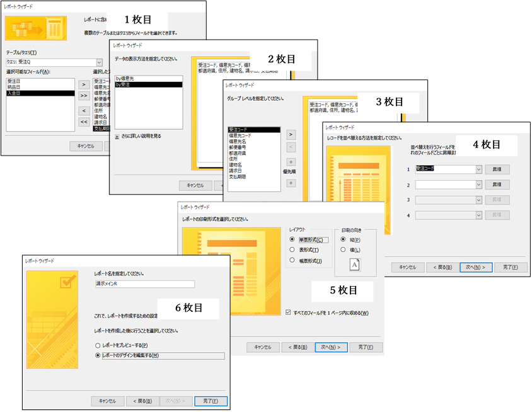Click the '<<' remove-all-fields arrow button
Screen dimensions: 532x412
click(83, 122)
